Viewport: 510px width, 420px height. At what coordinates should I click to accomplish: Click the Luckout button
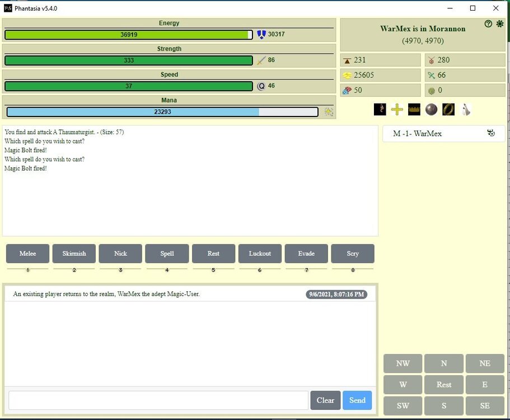[x=260, y=254]
